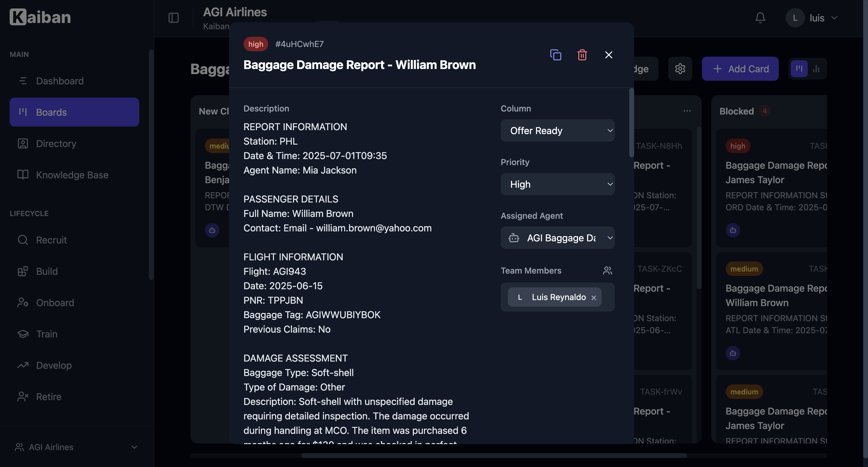Viewport: 868px width, 467px height.
Task: Open Column dropdown showing Offer Ready
Action: tap(557, 130)
